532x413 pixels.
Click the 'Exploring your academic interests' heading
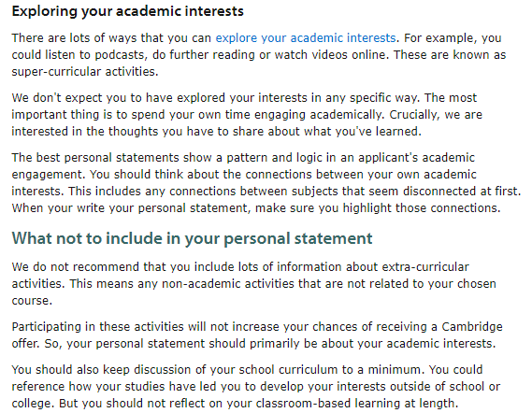[127, 11]
